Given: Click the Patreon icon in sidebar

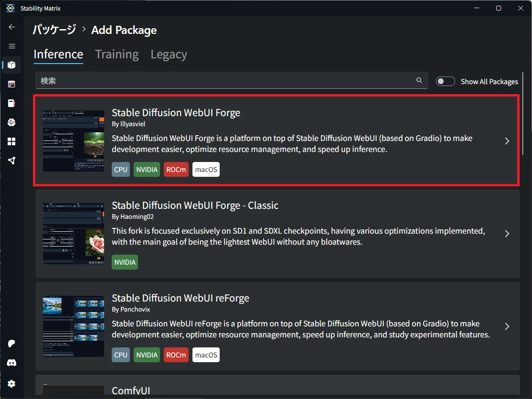Looking at the screenshot, I should (x=11, y=344).
